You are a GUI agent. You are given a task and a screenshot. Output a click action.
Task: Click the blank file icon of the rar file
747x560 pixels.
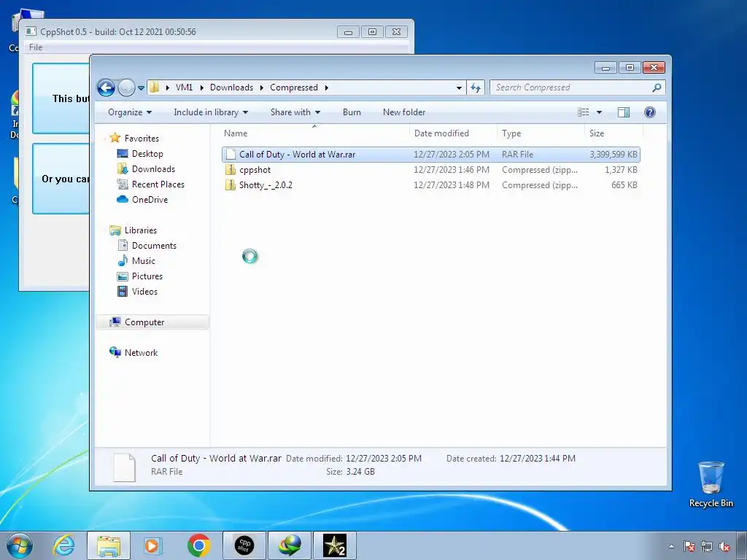231,155
